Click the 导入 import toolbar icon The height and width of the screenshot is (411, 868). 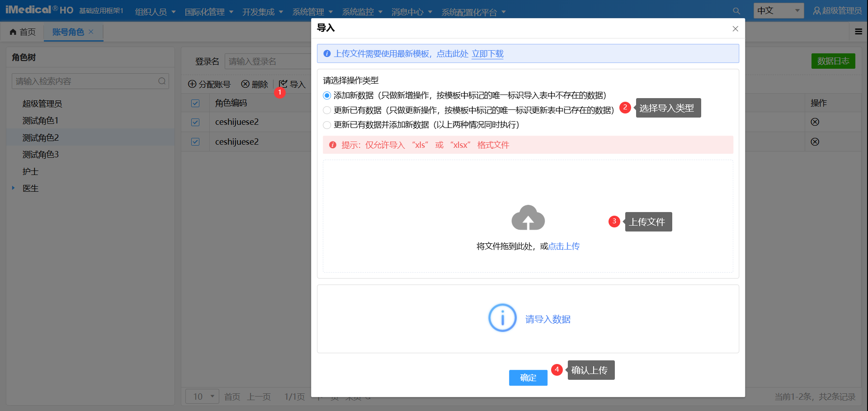[283, 84]
